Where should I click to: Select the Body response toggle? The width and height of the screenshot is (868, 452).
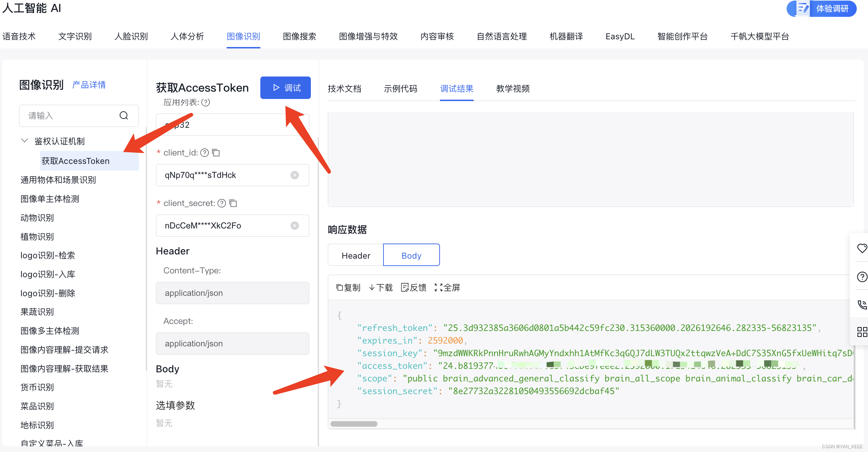pyautogui.click(x=411, y=255)
